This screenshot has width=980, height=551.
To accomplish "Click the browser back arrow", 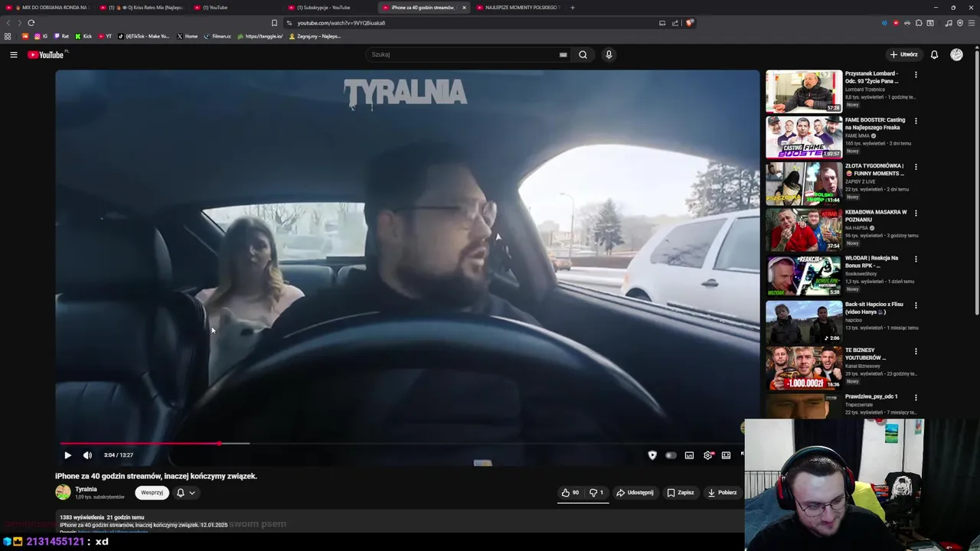I will (8, 23).
